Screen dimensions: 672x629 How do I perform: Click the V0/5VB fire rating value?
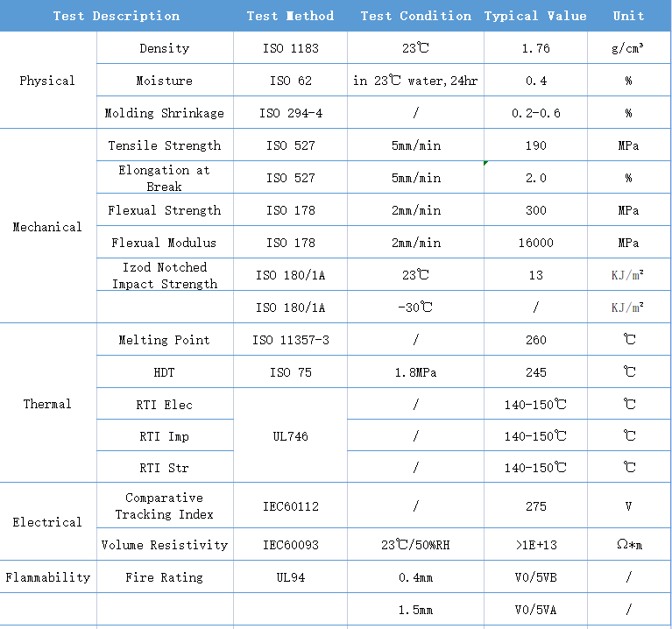point(535,577)
